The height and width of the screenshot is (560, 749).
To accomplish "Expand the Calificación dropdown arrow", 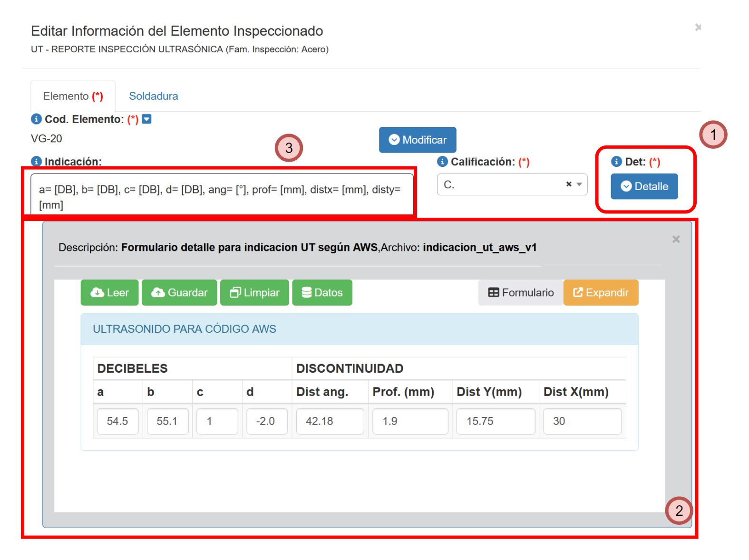I will click(579, 184).
